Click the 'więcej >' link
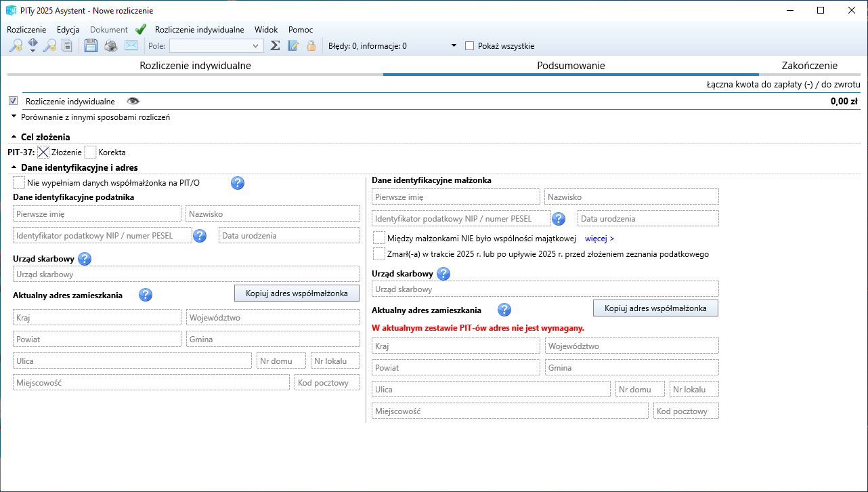868x492 pixels. [x=599, y=239]
